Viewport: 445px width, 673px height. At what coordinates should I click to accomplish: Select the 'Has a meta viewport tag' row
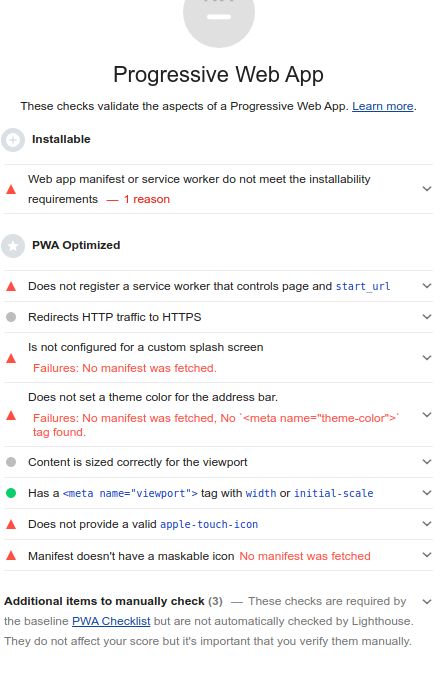click(218, 493)
